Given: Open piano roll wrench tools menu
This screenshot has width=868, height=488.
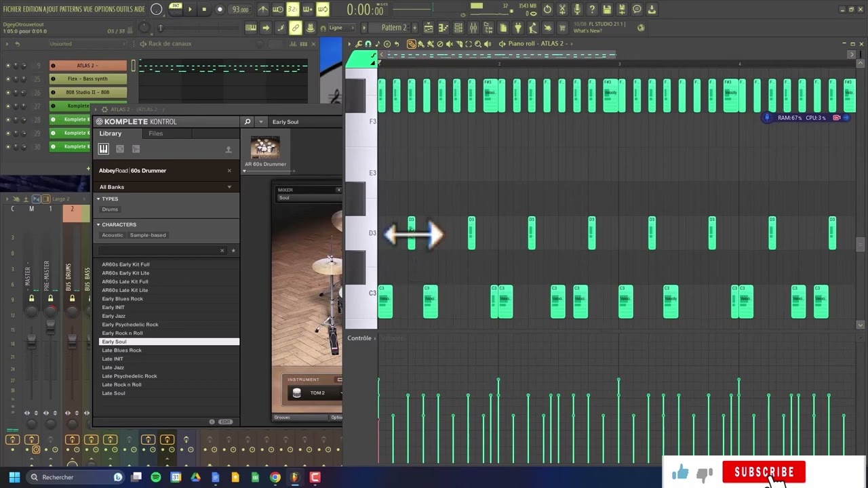Looking at the screenshot, I should point(359,43).
